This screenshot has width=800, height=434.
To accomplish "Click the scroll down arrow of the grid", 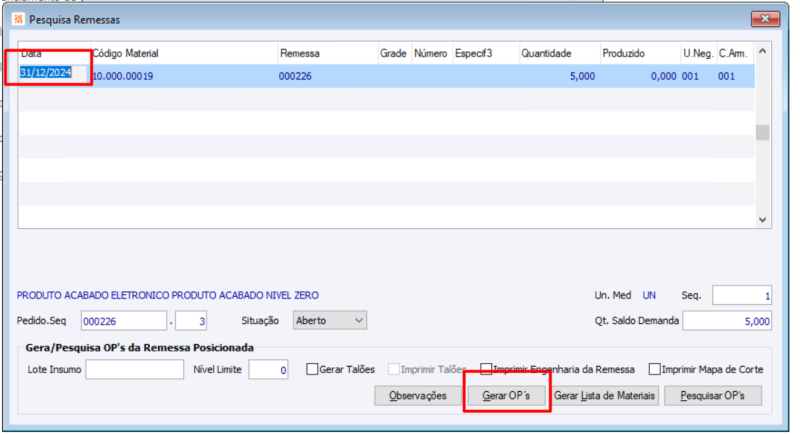I will tap(762, 220).
